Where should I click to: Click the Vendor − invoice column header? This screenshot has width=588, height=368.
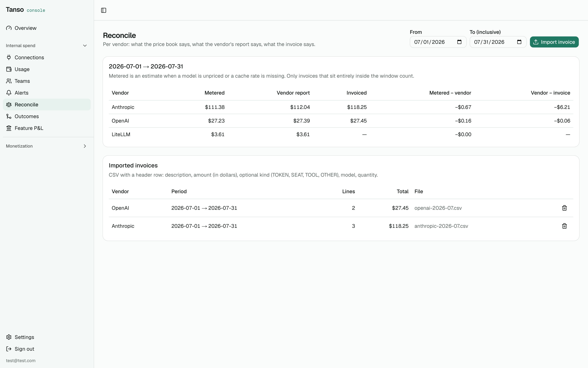pyautogui.click(x=550, y=93)
